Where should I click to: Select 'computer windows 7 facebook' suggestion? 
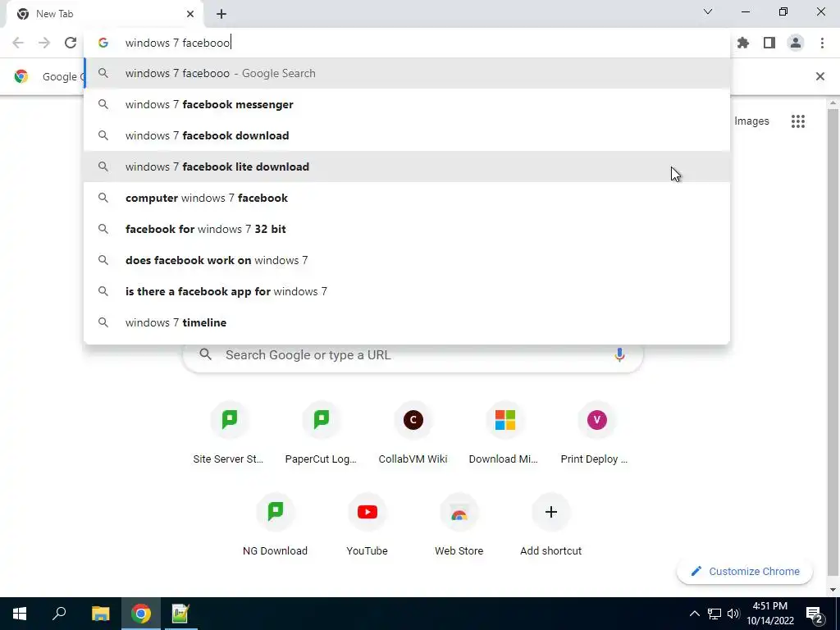pos(407,198)
